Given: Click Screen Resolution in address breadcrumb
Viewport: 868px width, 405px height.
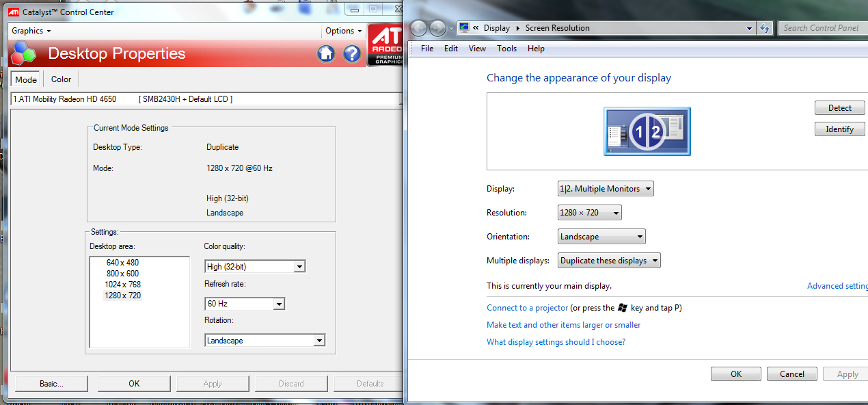Looking at the screenshot, I should tap(558, 28).
